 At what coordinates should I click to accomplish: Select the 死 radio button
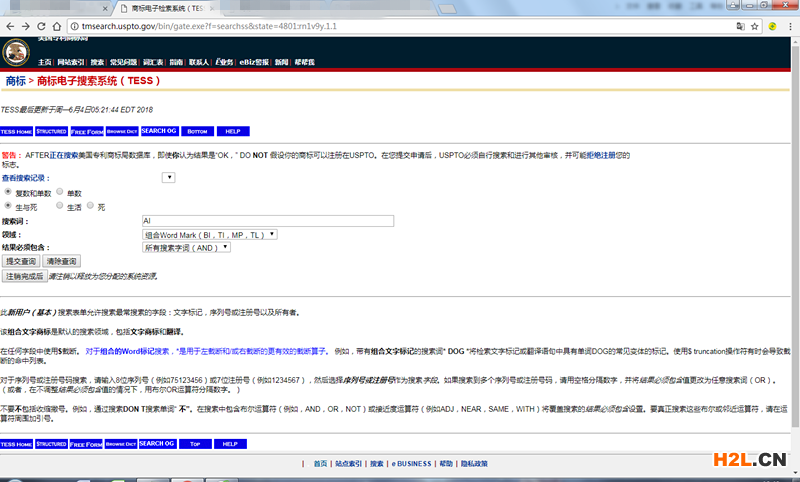(x=90, y=206)
